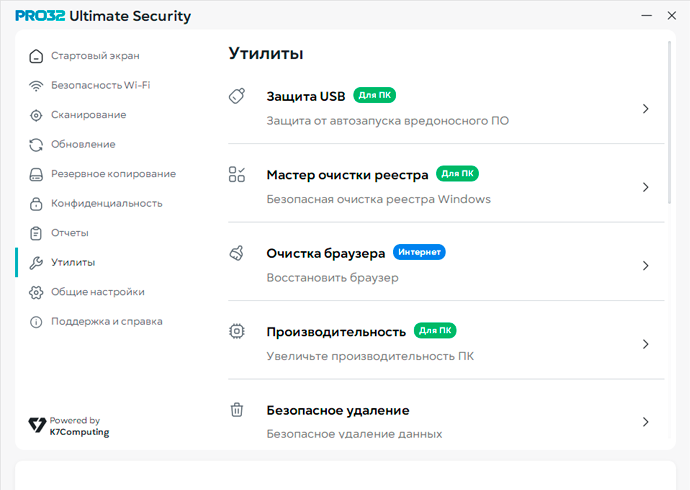
Task: Click the scanning target icon
Action: [x=36, y=115]
